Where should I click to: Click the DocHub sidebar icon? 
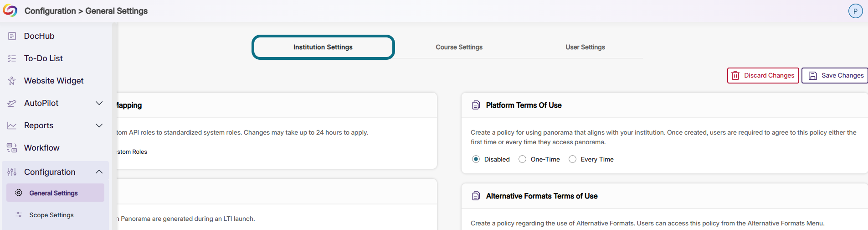pyautogui.click(x=12, y=36)
